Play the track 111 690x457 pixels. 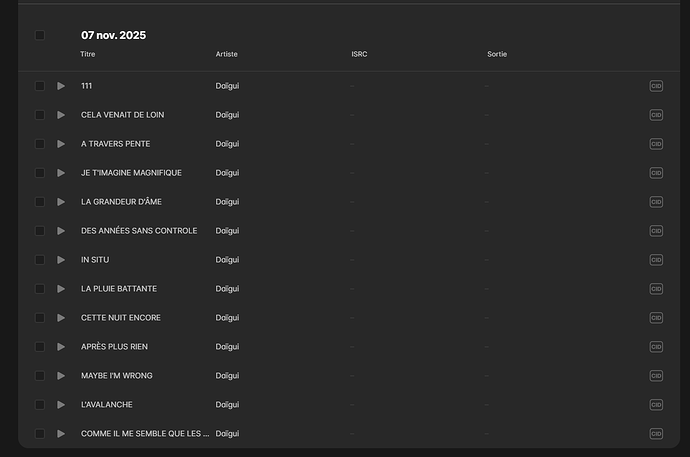click(61, 86)
